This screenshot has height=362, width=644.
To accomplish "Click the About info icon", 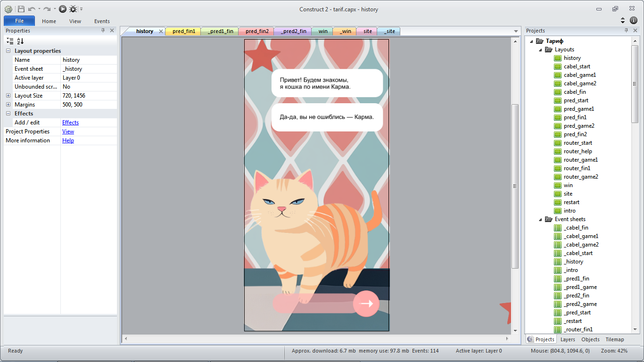I will point(634,21).
